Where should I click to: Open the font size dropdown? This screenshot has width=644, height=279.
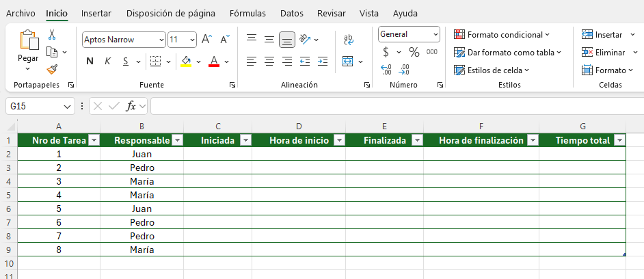click(x=193, y=40)
